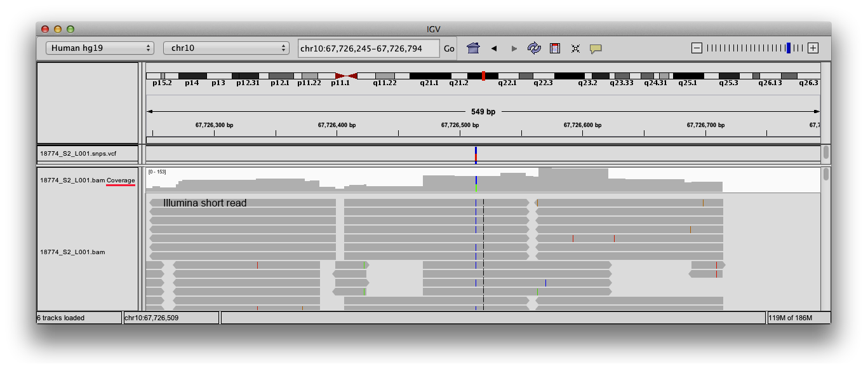Click the chr10 locus input field
The height and width of the screenshot is (366, 868).
[x=368, y=48]
